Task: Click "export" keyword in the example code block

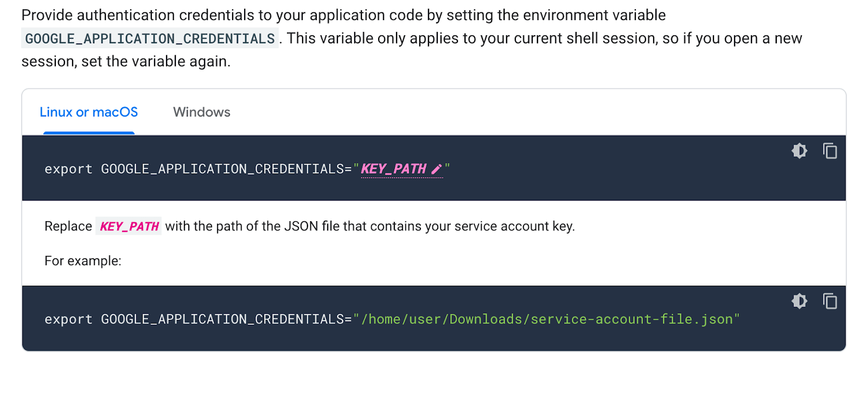Action: tap(68, 319)
